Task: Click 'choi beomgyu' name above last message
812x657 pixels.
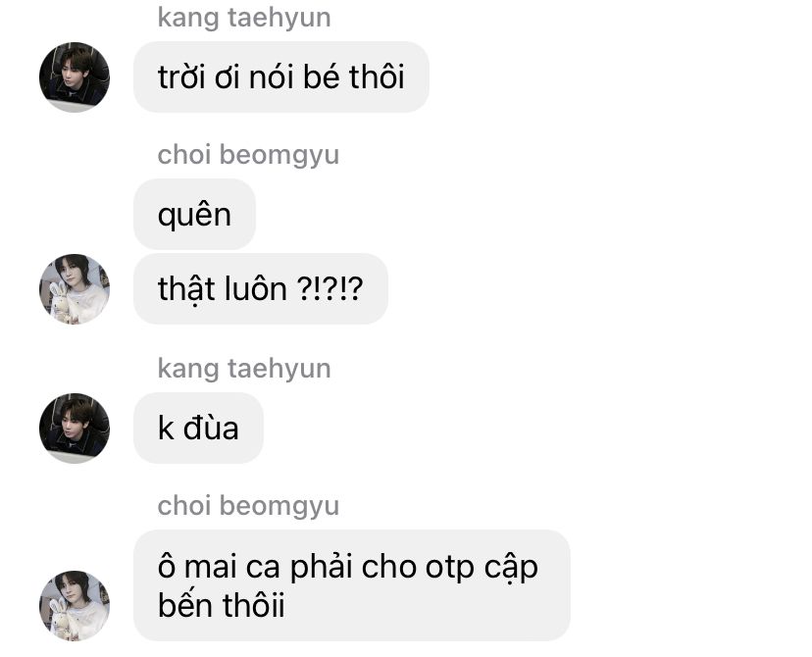Action: [x=248, y=506]
